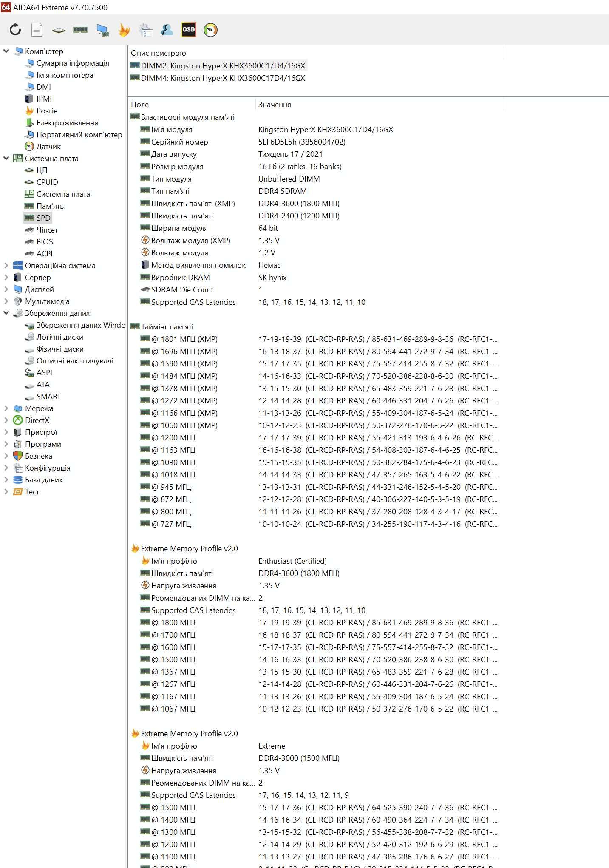Click the user profile toolbar icon
This screenshot has width=609, height=868.
(x=167, y=30)
